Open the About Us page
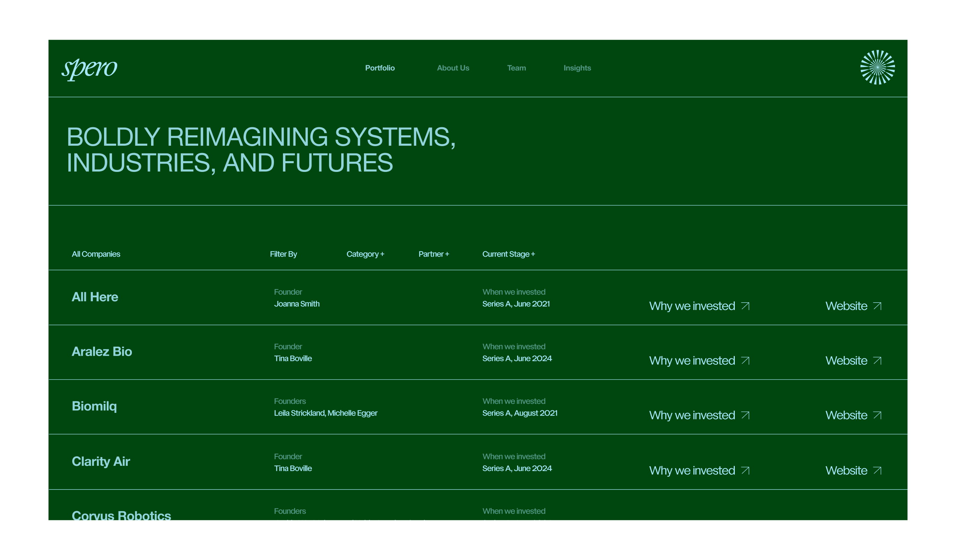Image resolution: width=956 pixels, height=560 pixels. click(x=453, y=68)
